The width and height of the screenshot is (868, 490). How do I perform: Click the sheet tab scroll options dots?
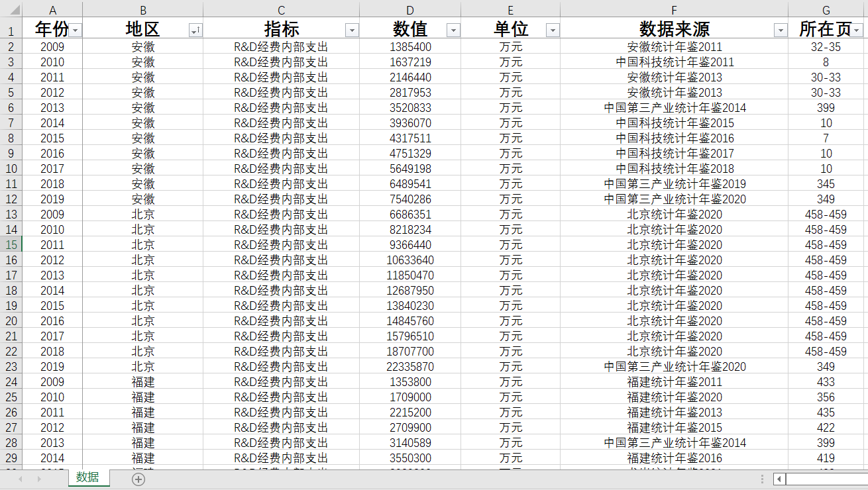763,479
